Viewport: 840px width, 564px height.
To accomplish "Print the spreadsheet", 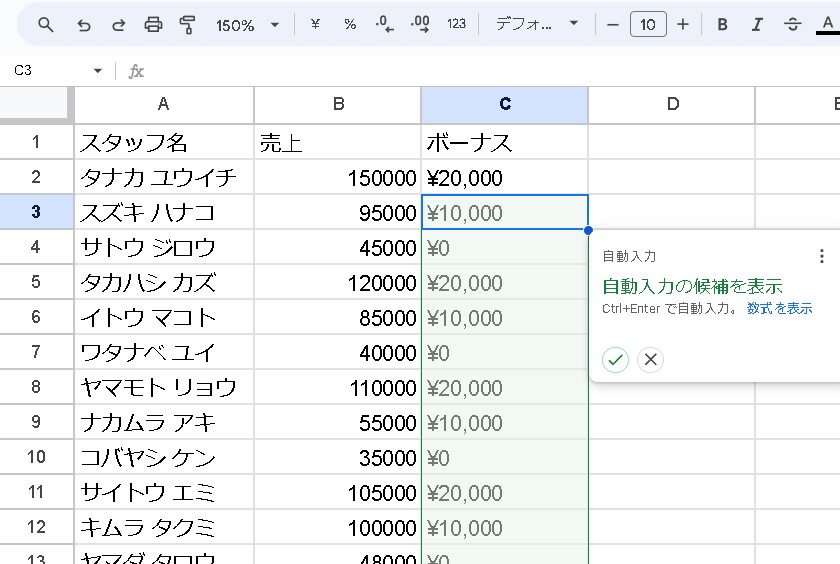I will (x=153, y=25).
